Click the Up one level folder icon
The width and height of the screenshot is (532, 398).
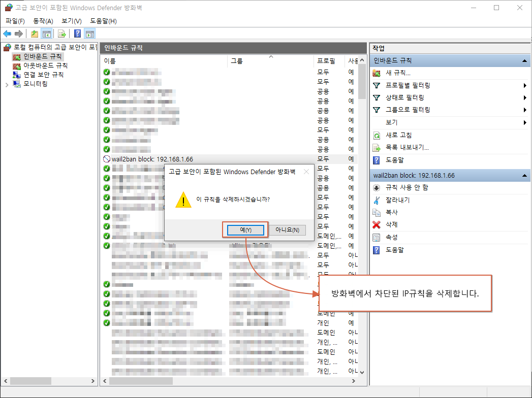[34, 34]
